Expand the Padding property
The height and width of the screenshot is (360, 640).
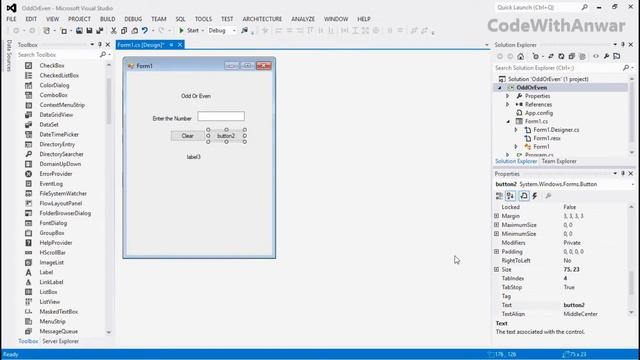click(x=496, y=251)
